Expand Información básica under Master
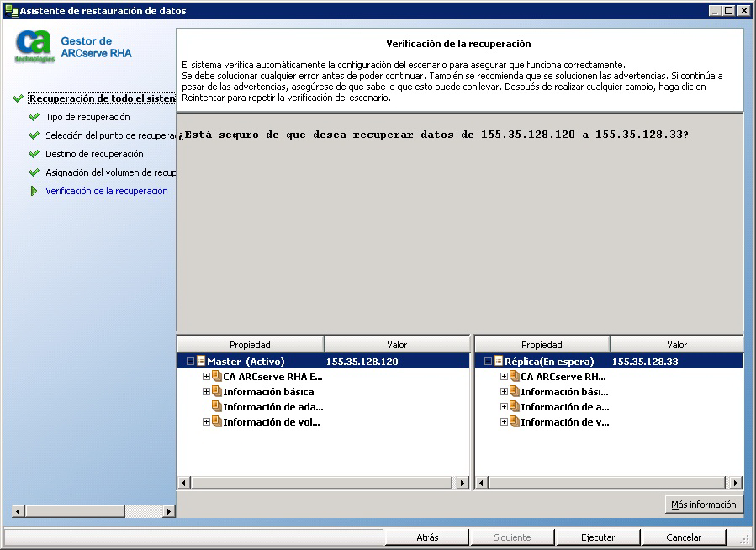The image size is (756, 550). coord(207,392)
